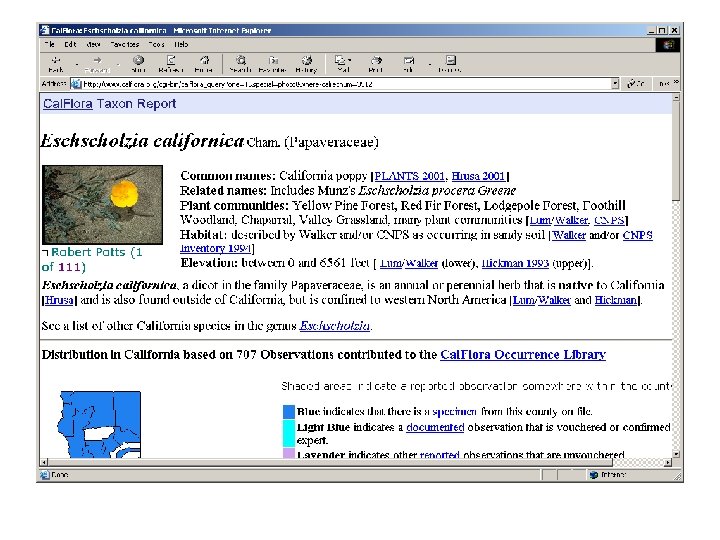The width and height of the screenshot is (720, 540).
Task: Click the page icon in the address bar
Action: [76, 84]
